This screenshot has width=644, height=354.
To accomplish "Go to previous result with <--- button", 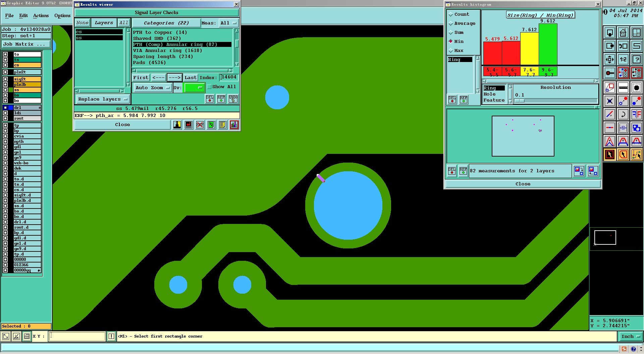I will [158, 78].
